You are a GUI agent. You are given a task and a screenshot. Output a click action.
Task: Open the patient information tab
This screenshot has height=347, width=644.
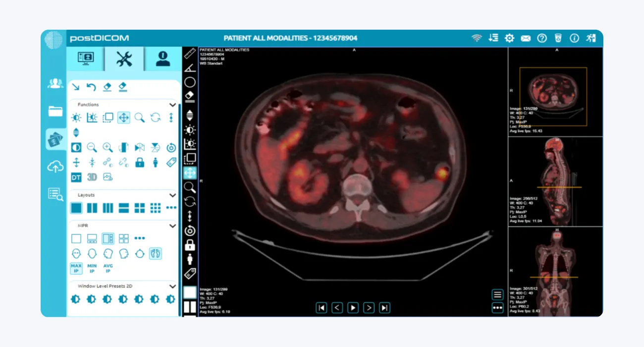click(163, 58)
